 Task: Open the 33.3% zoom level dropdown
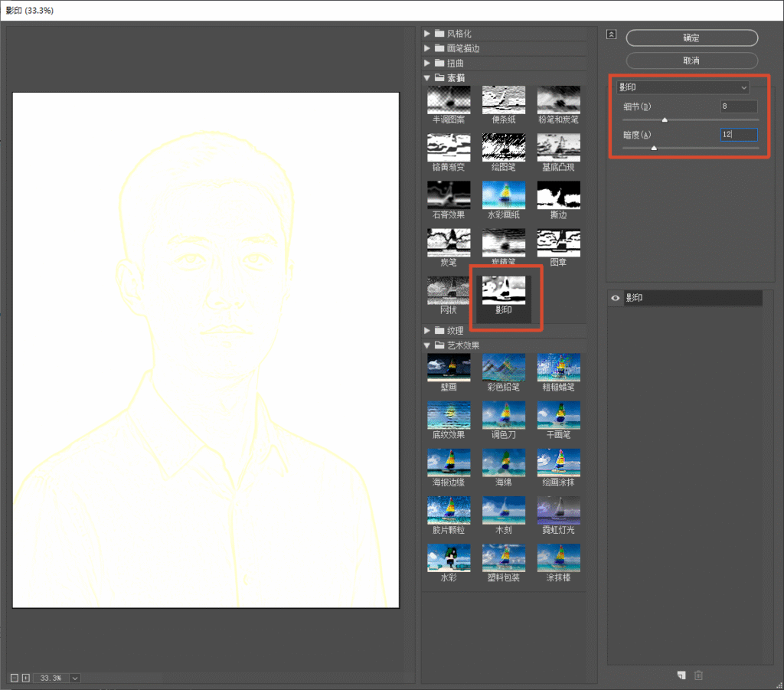coord(75,678)
